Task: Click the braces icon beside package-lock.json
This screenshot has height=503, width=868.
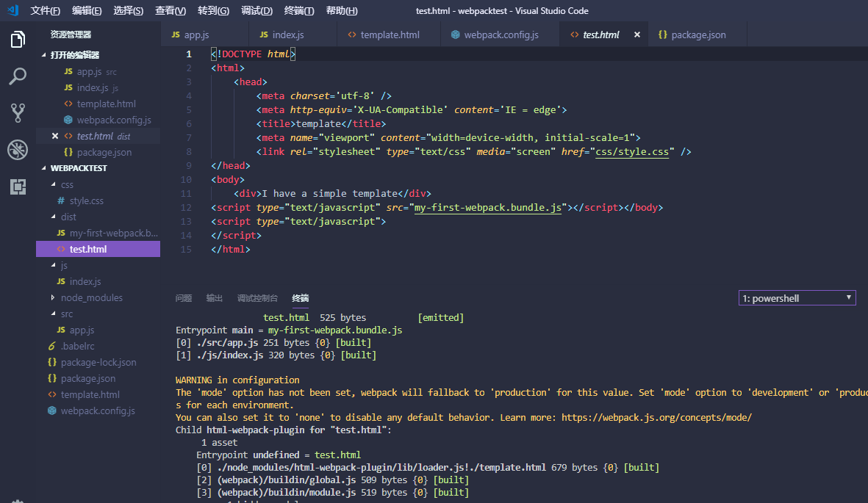Action: (52, 362)
